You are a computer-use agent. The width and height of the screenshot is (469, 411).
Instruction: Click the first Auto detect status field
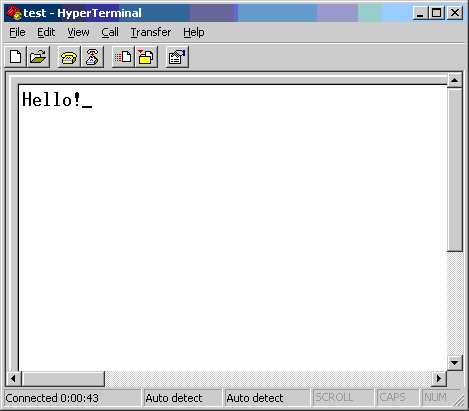(183, 398)
